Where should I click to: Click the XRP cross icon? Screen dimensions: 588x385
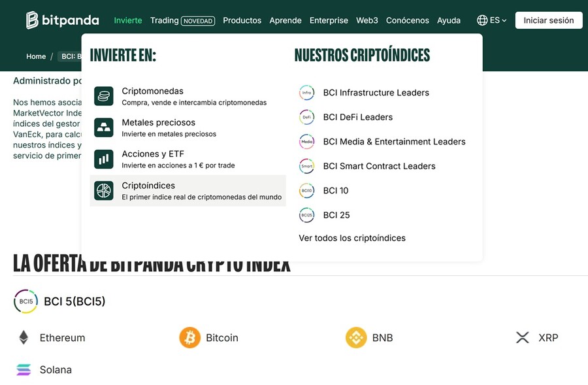(523, 338)
